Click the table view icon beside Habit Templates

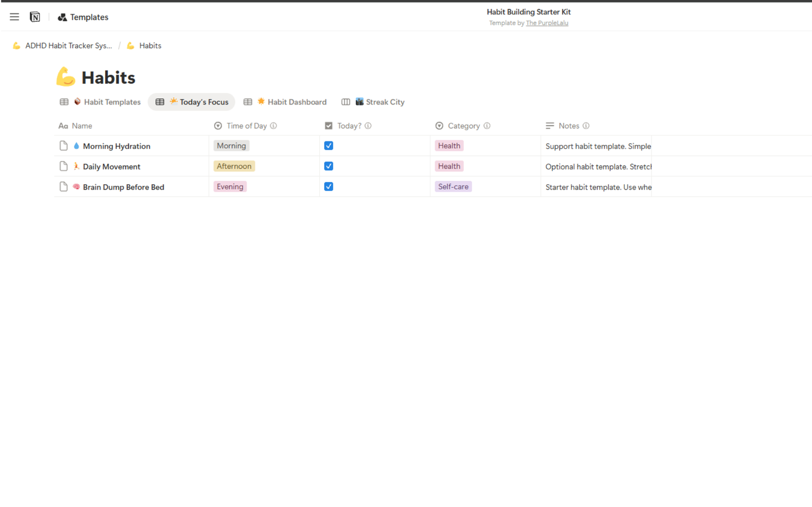point(63,102)
